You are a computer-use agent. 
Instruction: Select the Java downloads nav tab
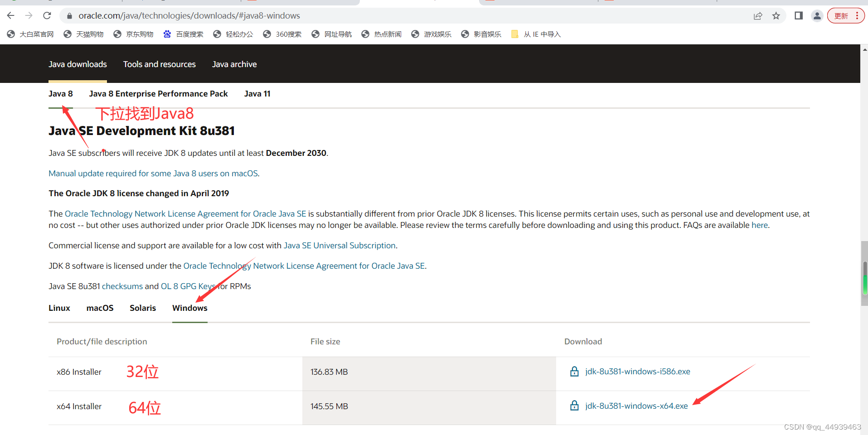pyautogui.click(x=78, y=64)
